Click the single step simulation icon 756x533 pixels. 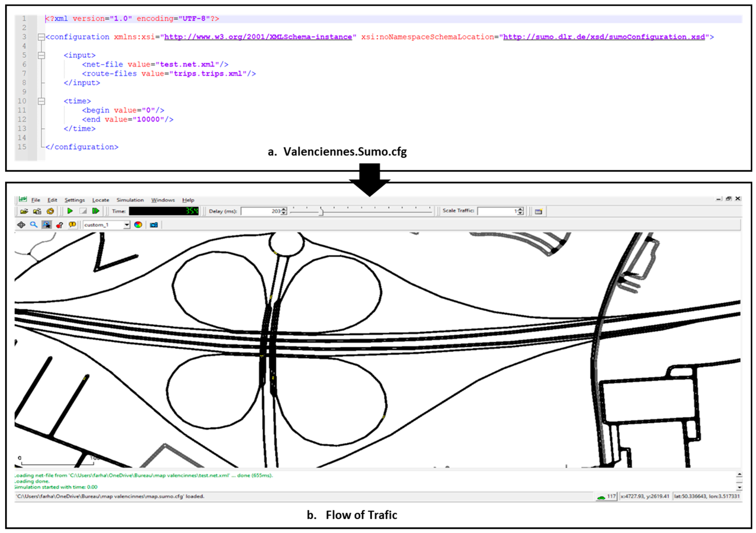click(x=95, y=211)
